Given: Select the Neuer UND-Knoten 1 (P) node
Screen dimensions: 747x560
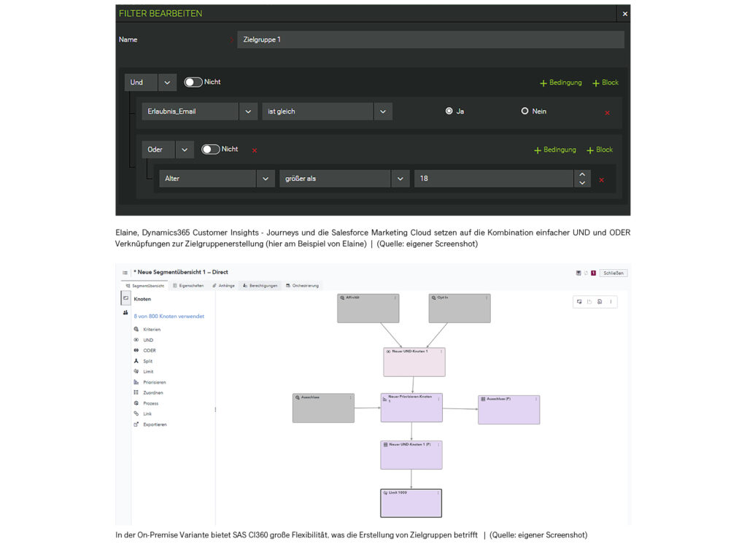Looking at the screenshot, I should [x=411, y=455].
